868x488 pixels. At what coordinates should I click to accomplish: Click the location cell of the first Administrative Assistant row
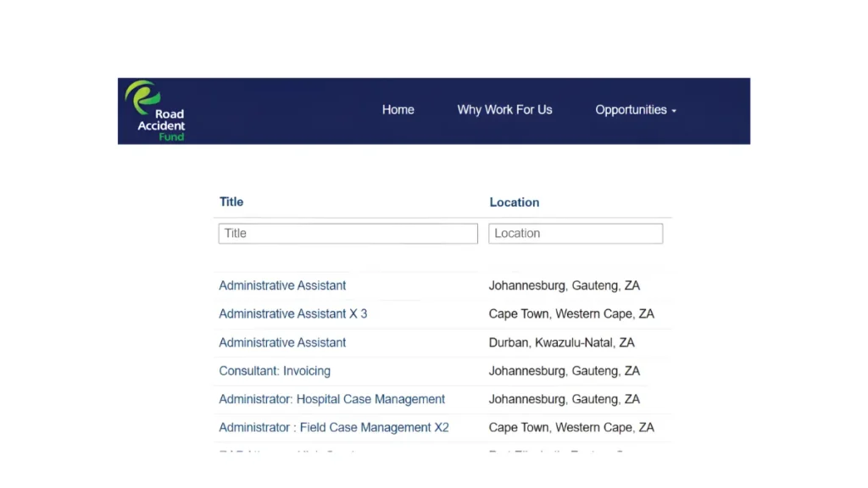coord(564,286)
